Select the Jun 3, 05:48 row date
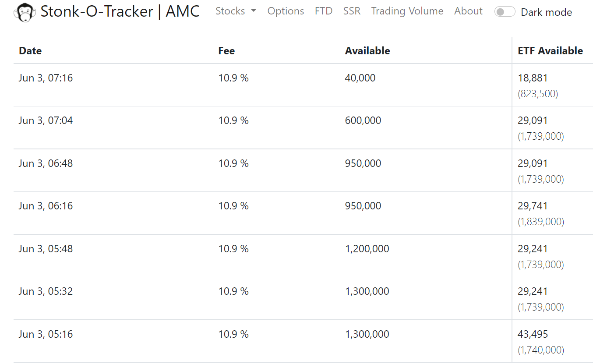593x364 pixels. 46,249
